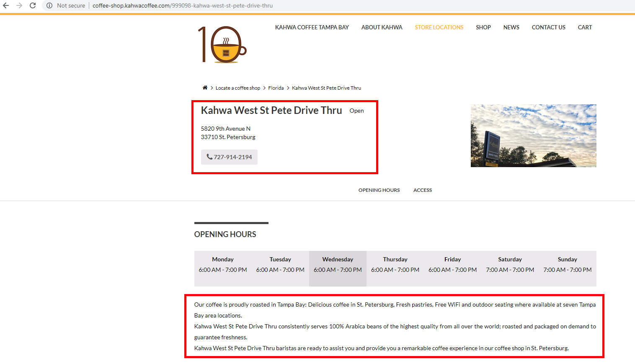This screenshot has width=635, height=364.
Task: Open the About Kahwa menu item
Action: point(382,27)
